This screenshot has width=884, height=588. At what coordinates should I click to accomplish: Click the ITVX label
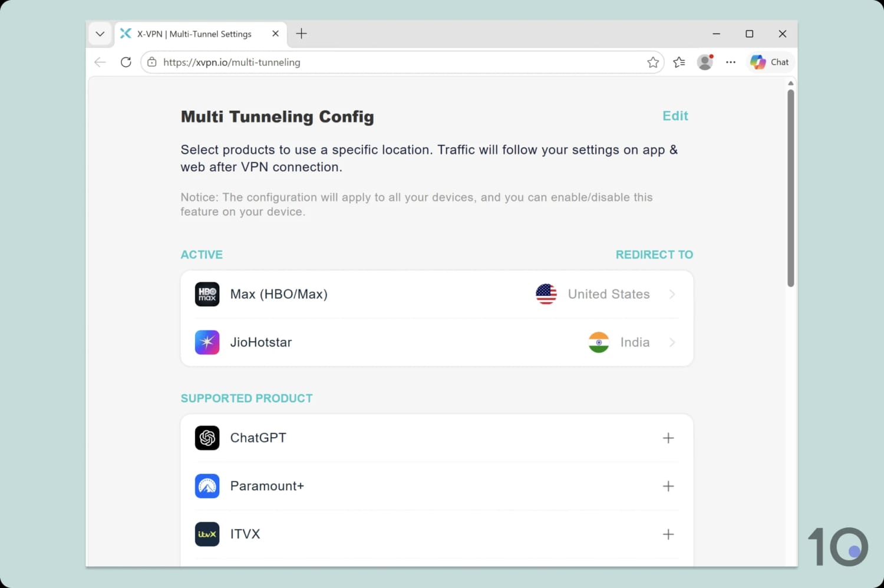(x=245, y=534)
